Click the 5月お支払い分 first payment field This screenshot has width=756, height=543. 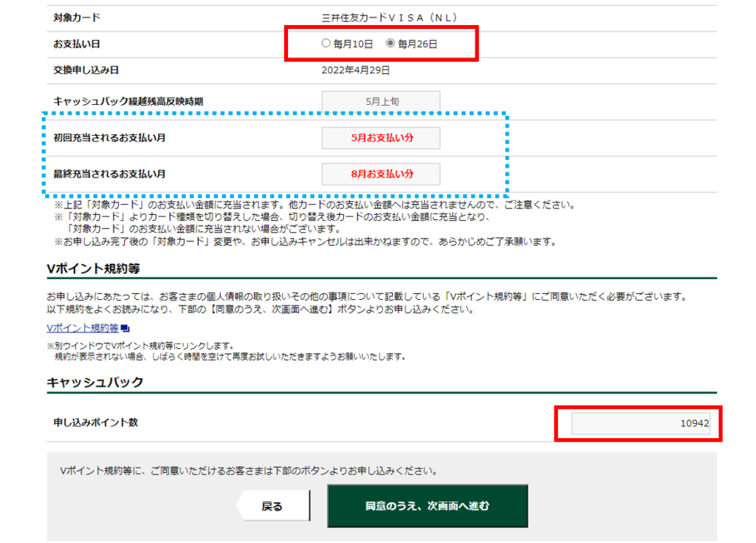tap(381, 138)
